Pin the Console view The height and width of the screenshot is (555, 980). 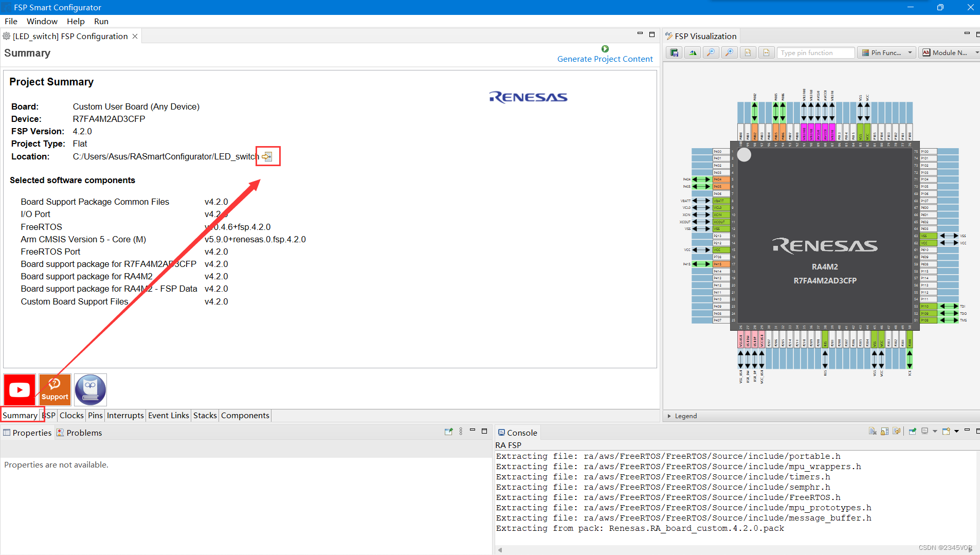click(x=913, y=432)
